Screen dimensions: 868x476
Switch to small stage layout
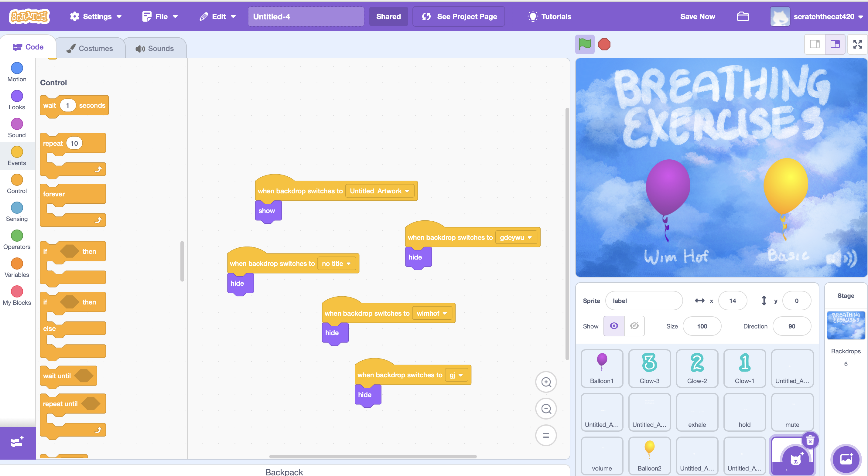(815, 44)
